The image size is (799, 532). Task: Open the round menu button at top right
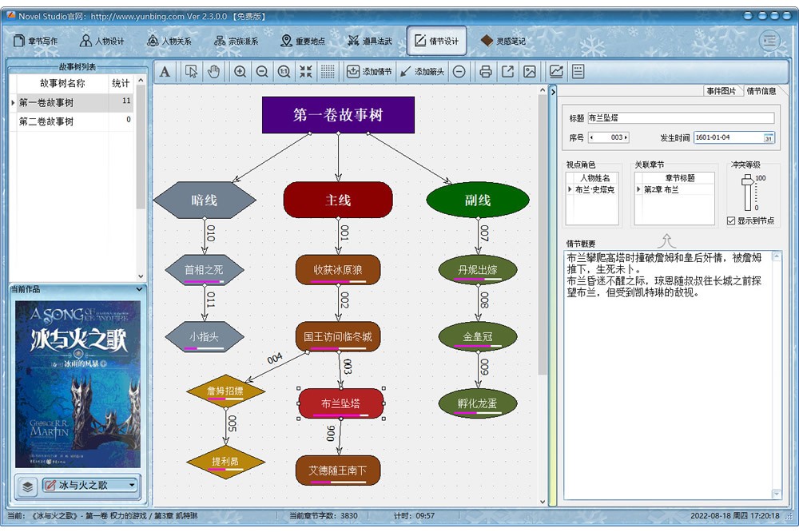coord(769,40)
